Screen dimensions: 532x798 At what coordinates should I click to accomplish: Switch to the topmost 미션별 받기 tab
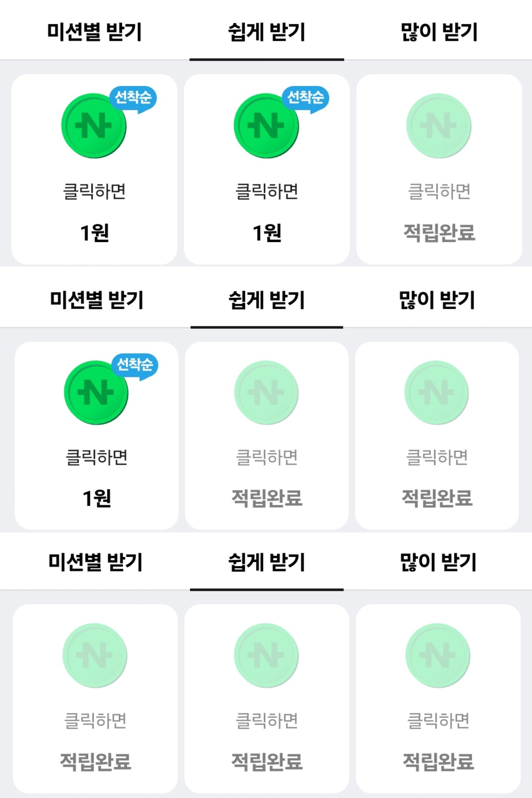[94, 32]
